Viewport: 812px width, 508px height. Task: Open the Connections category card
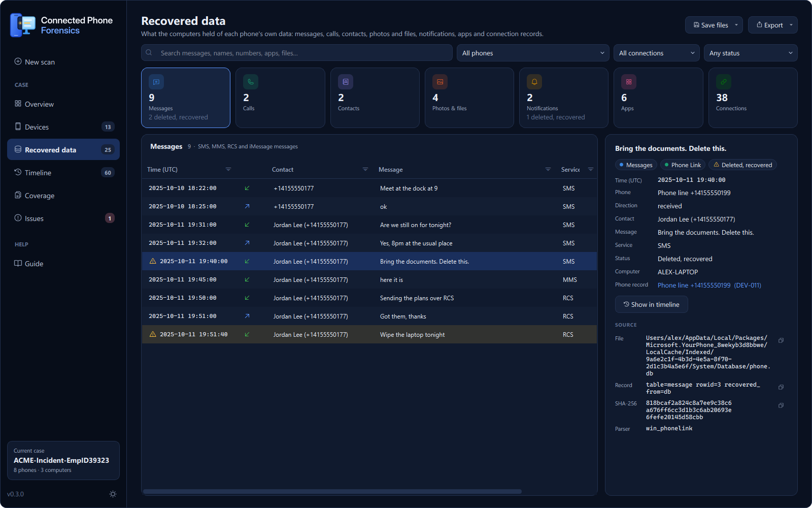pos(753,98)
